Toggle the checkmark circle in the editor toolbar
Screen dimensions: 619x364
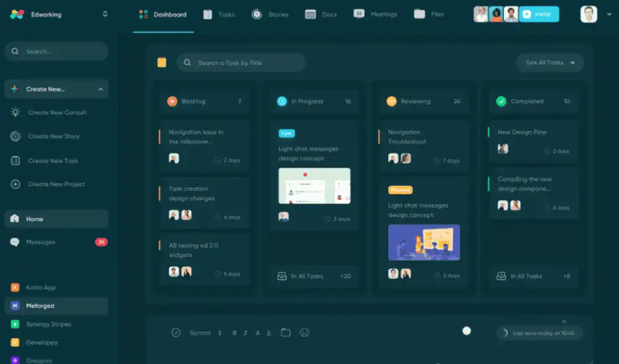point(176,332)
